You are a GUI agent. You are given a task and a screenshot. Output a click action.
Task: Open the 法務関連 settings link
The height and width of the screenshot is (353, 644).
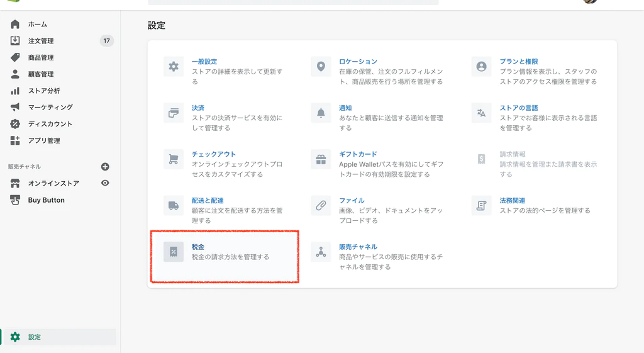point(513,201)
